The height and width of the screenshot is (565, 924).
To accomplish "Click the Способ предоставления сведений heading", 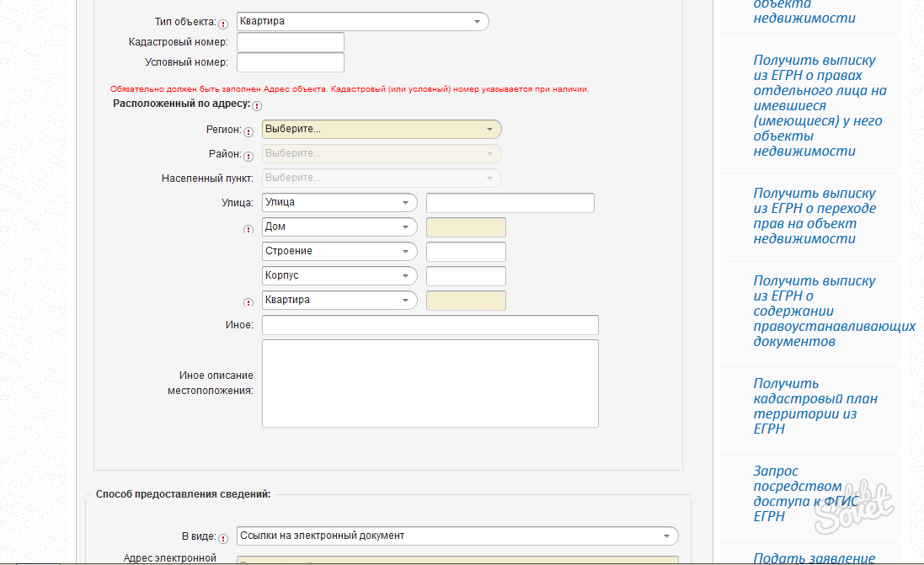I will 184,494.
